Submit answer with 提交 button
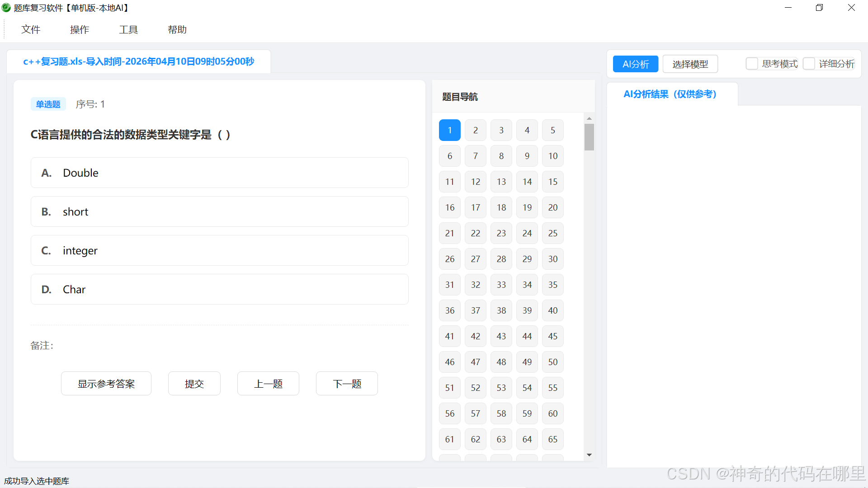This screenshot has width=868, height=488. [x=194, y=384]
